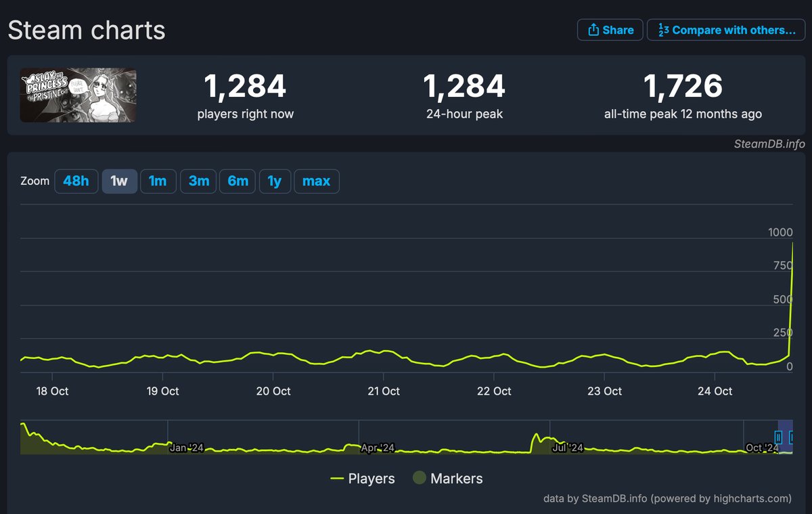
Task: Click the 19 Oct axis label
Action: click(x=162, y=391)
